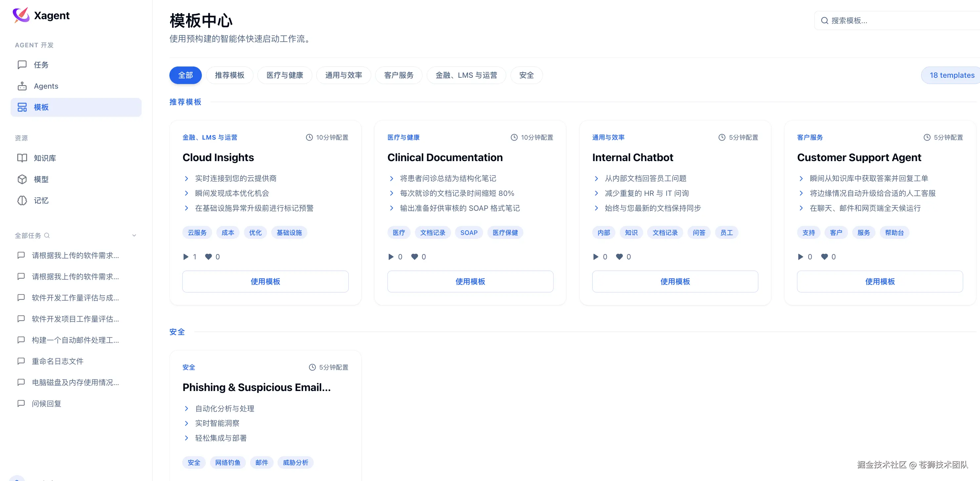The height and width of the screenshot is (481, 980).
Task: Select the 知识库 book icon
Action: click(22, 158)
